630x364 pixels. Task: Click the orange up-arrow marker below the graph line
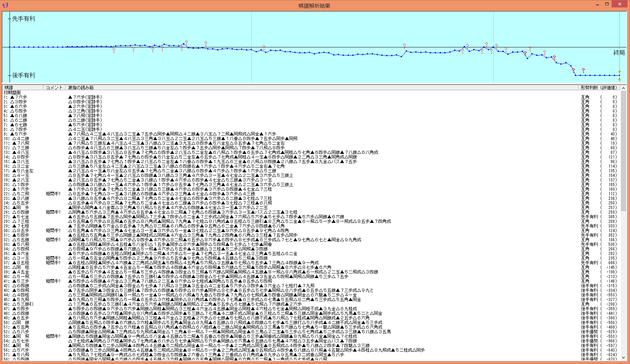click(x=619, y=79)
